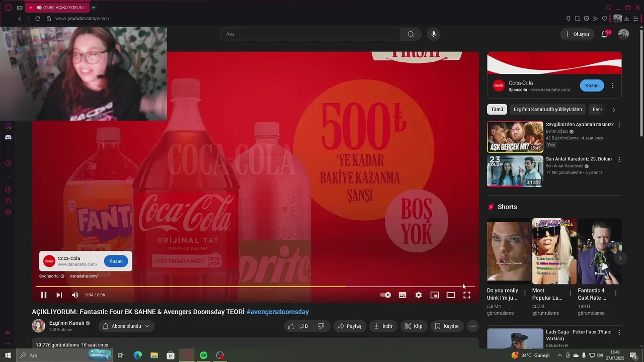
Task: Toggle the autoplay switch in the player
Action: click(385, 295)
